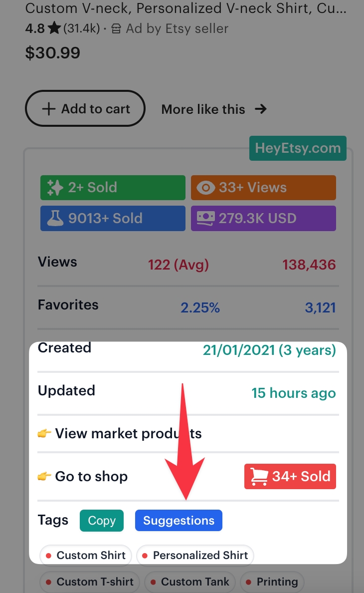364x593 pixels.
Task: Select the Custom Shirt tag
Action: pos(86,556)
